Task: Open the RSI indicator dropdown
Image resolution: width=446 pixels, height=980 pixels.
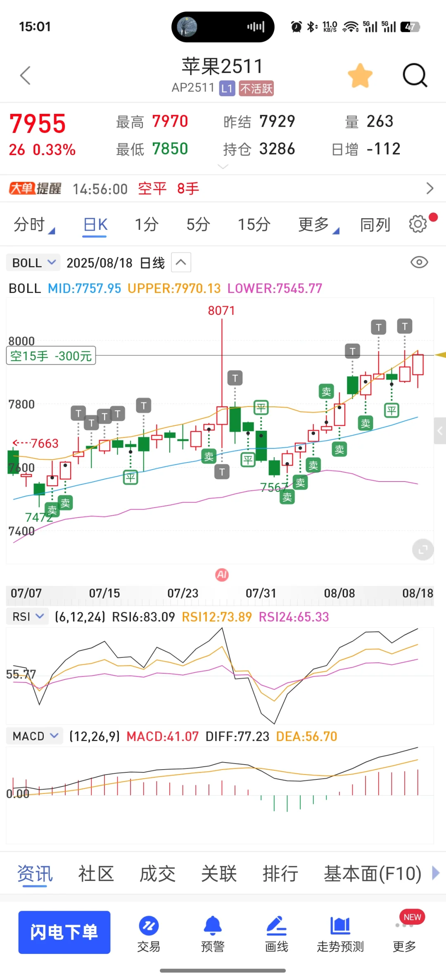Action: click(x=27, y=616)
